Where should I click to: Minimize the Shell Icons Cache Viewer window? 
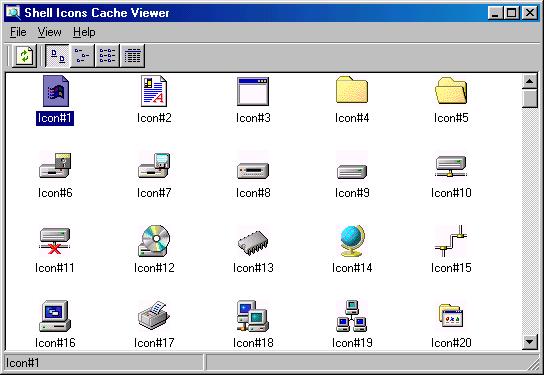(495, 13)
